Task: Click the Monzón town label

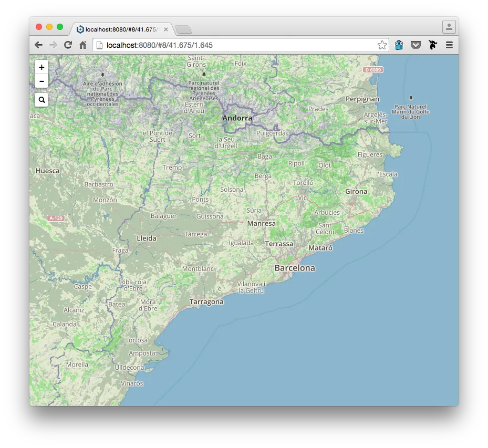Action: [x=105, y=200]
